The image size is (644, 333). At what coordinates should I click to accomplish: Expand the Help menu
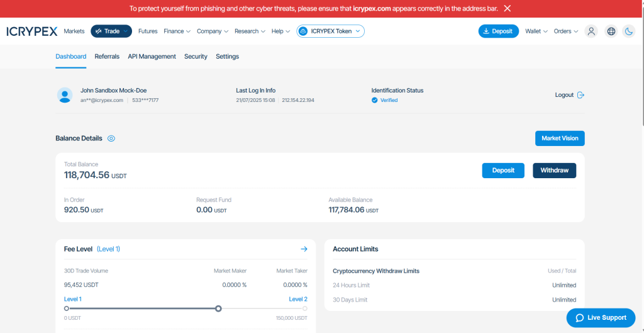pyautogui.click(x=281, y=31)
